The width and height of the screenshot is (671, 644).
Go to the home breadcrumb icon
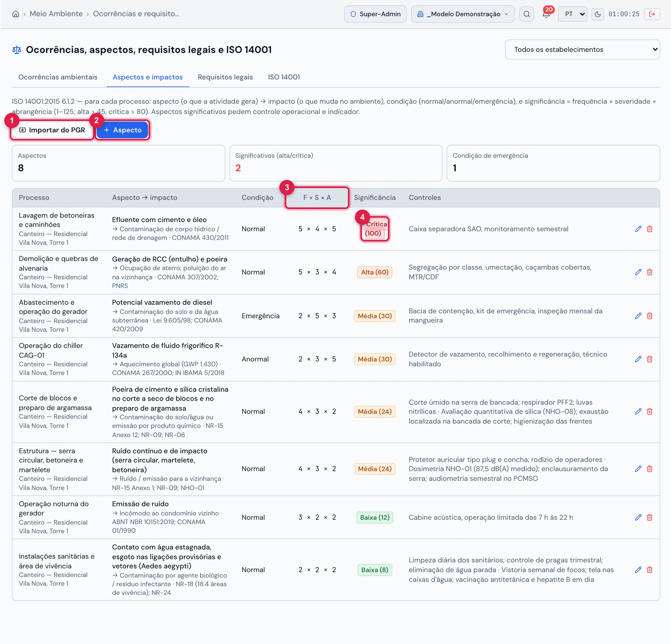15,14
